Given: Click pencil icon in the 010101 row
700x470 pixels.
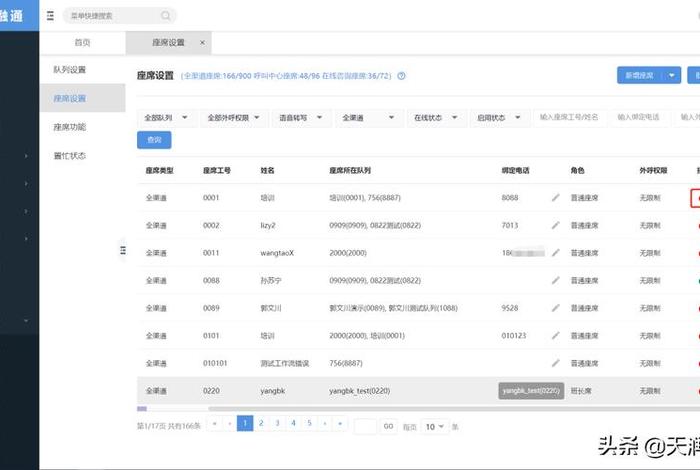Looking at the screenshot, I should (x=555, y=362).
